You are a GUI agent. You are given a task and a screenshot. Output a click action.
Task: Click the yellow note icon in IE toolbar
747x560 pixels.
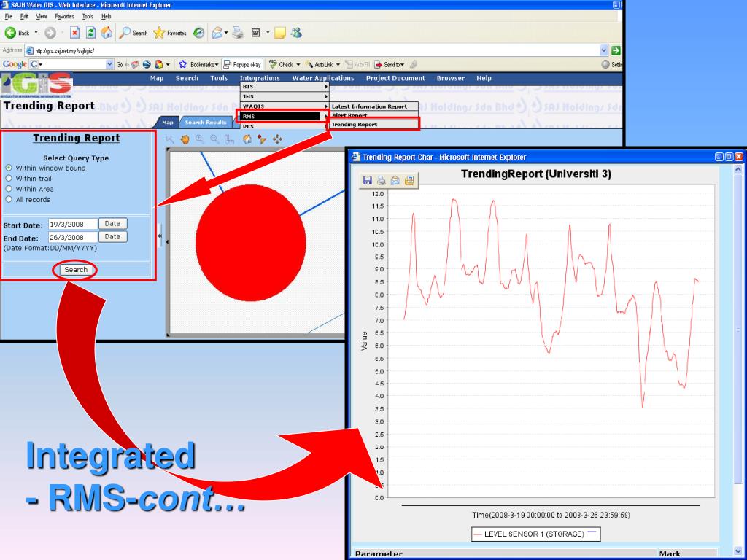(x=280, y=33)
